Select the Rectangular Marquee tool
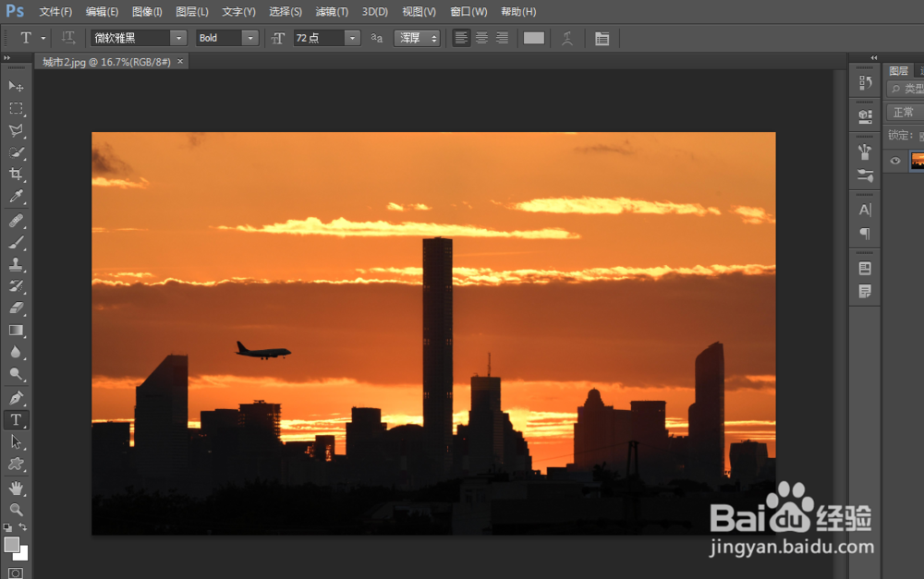This screenshot has width=924, height=579. click(16, 108)
